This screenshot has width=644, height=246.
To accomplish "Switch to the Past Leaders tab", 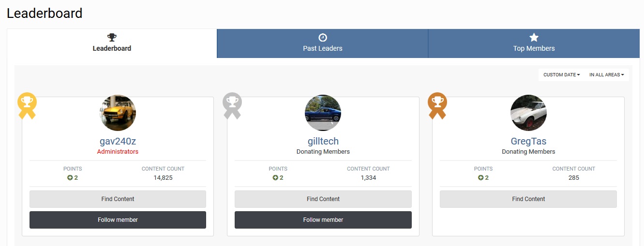I will click(x=323, y=43).
